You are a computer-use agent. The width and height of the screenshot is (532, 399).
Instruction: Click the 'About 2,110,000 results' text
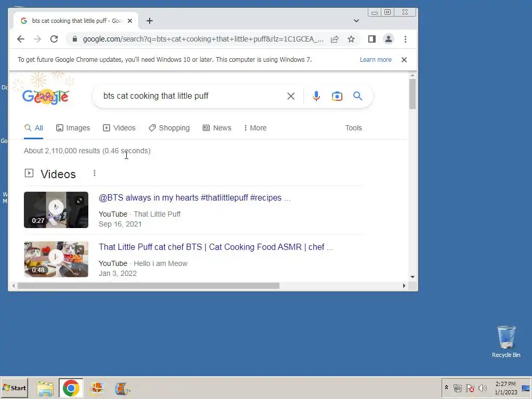click(x=62, y=151)
